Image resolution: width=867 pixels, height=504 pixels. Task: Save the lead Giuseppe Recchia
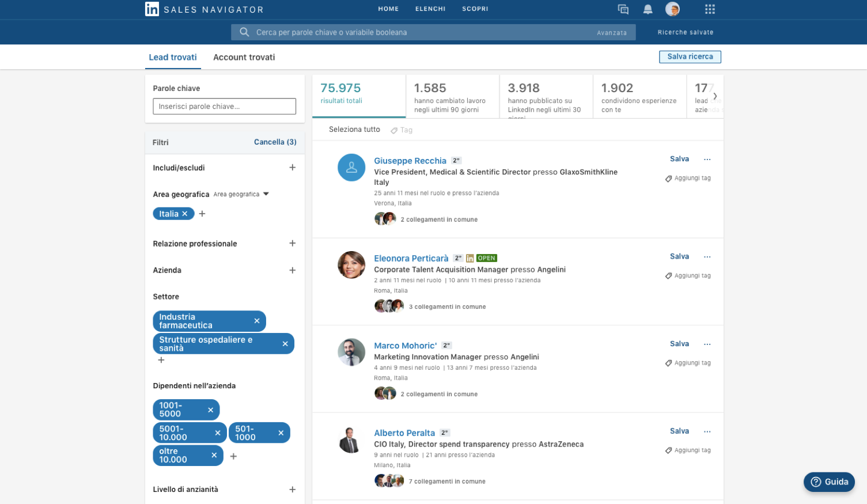pos(680,159)
